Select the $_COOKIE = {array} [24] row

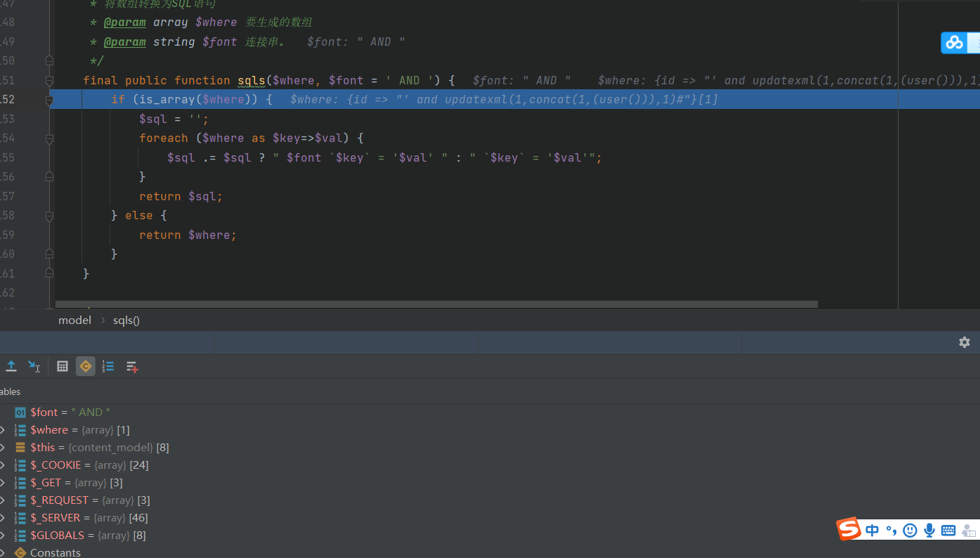click(x=490, y=465)
